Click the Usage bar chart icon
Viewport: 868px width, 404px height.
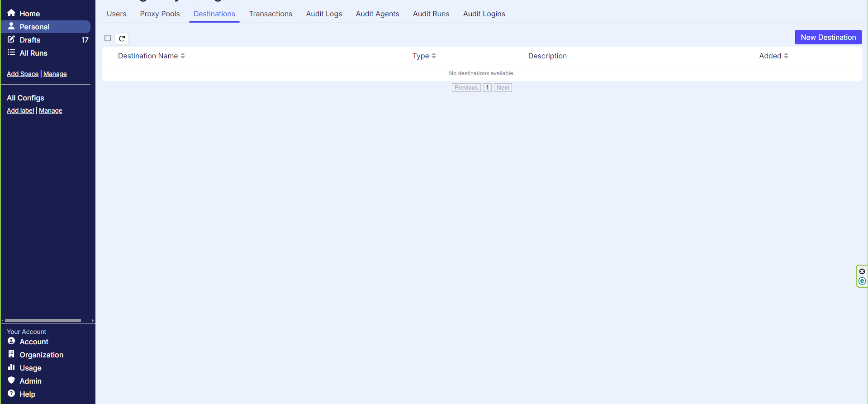pos(11,367)
